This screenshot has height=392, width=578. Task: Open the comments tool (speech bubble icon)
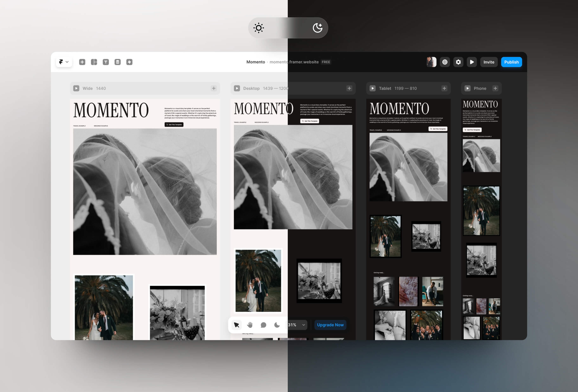[x=263, y=325]
